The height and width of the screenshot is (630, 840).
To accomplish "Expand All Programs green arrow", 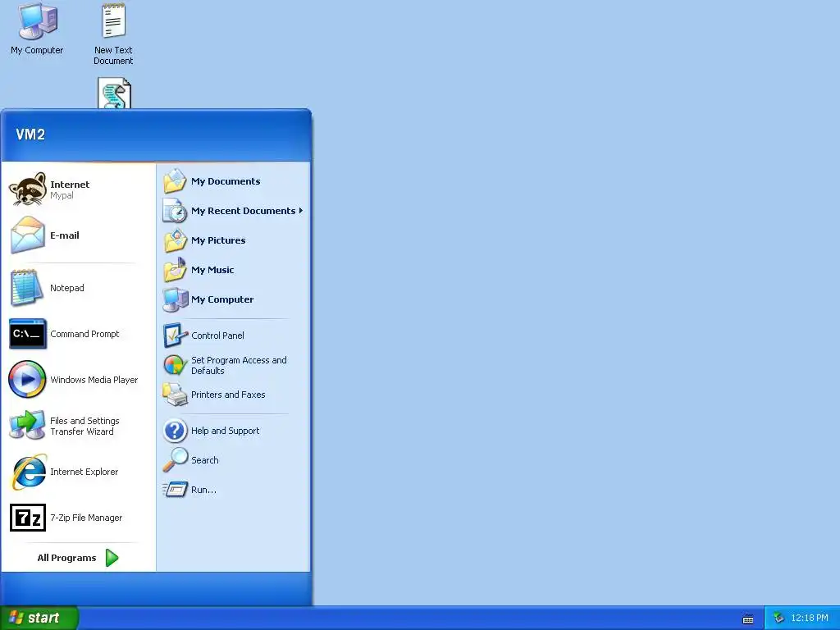I will tap(112, 558).
